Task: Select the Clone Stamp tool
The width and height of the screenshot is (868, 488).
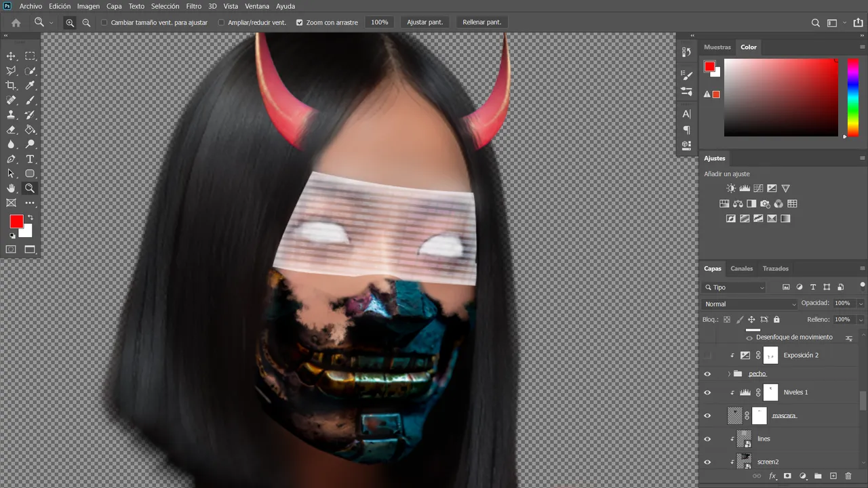Action: (x=11, y=115)
